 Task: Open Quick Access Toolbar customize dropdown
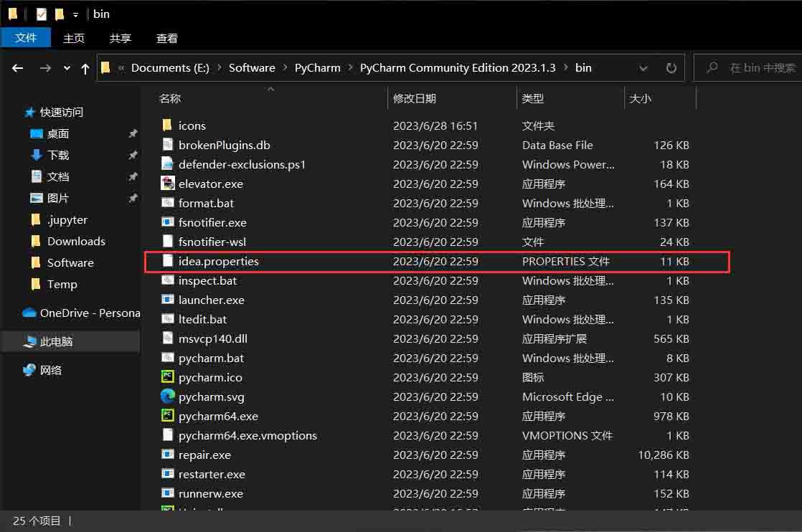(x=75, y=15)
